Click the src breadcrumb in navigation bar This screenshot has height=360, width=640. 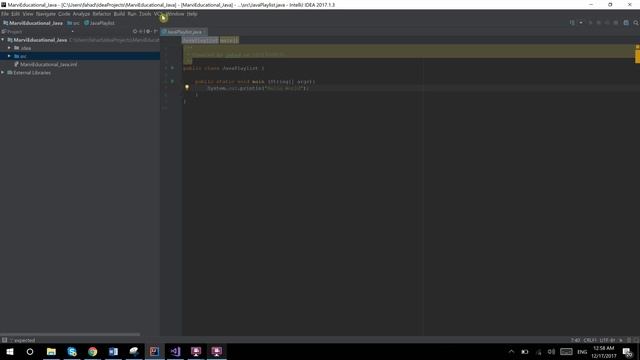click(73, 23)
